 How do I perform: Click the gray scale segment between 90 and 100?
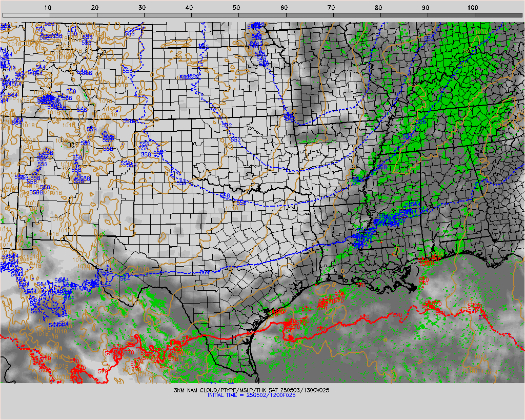(451, 15)
